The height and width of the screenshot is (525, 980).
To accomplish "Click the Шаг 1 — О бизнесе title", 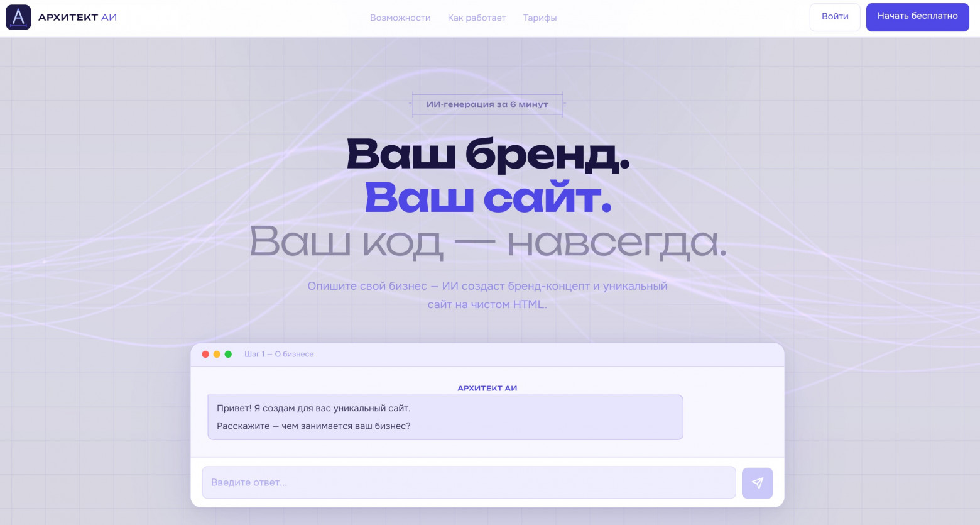I will (279, 355).
